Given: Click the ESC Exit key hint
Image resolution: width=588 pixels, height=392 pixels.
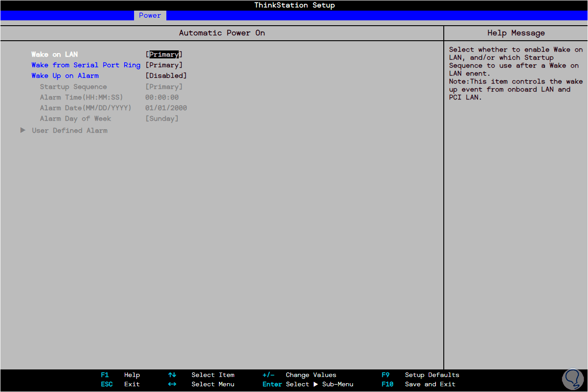Looking at the screenshot, I should pos(120,384).
